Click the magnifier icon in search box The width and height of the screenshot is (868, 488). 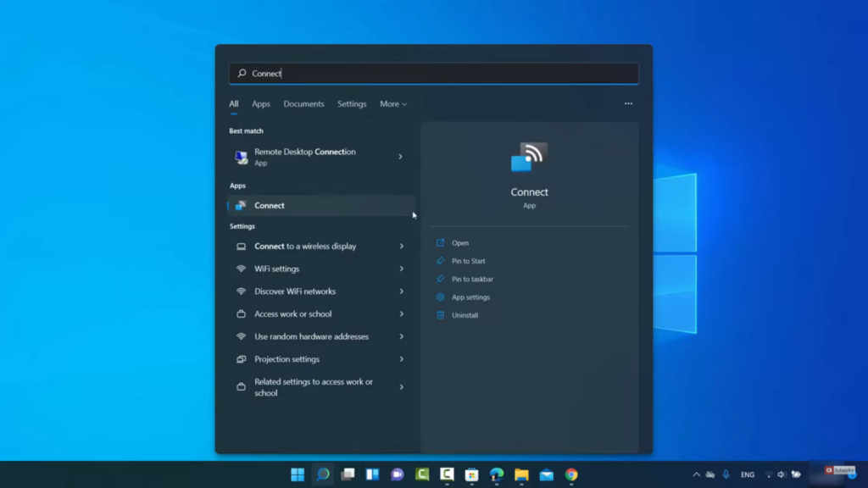pyautogui.click(x=242, y=73)
